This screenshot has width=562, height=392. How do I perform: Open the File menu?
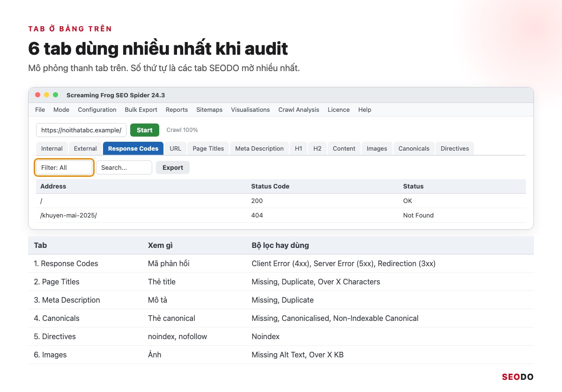point(40,110)
